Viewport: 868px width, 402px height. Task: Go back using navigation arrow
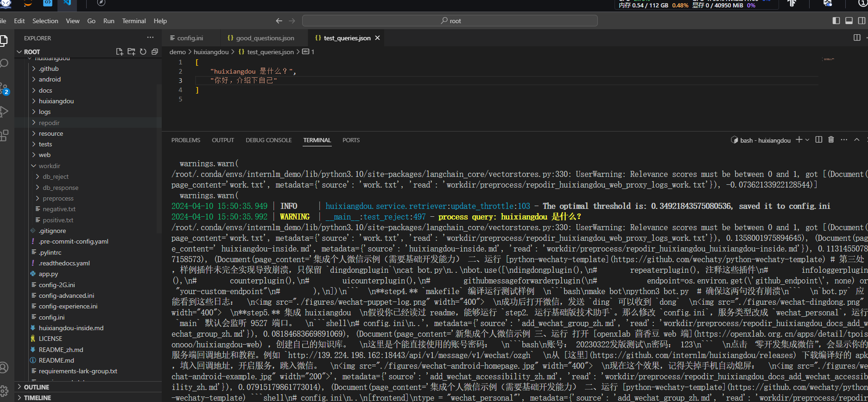pos(279,21)
